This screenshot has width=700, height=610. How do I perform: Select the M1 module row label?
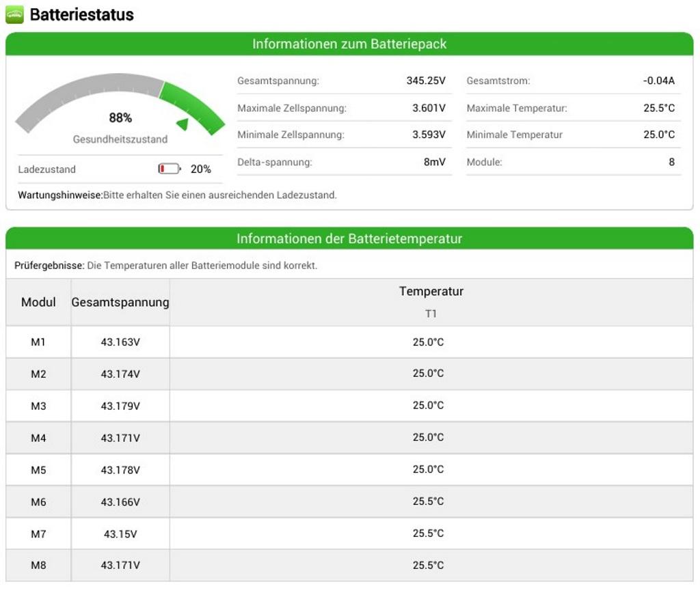pos(38,342)
